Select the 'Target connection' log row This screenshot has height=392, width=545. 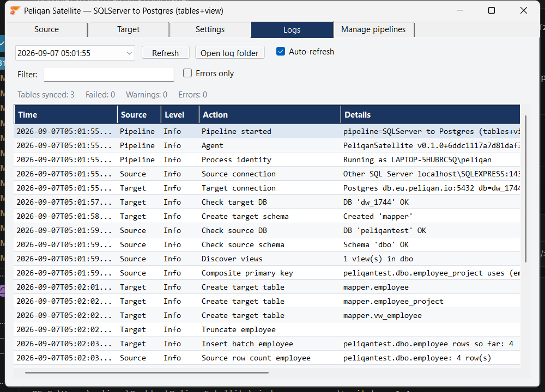267,188
